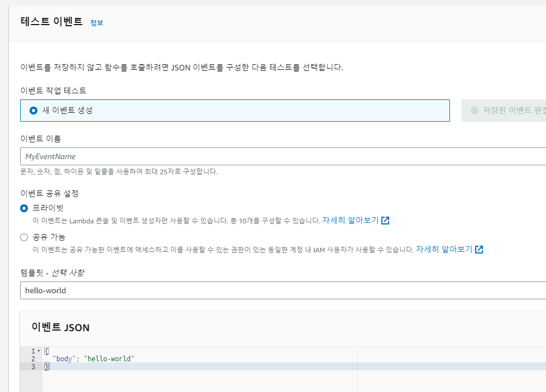
Task: Click the 이벤트 JSON heading
Action: [x=61, y=327]
